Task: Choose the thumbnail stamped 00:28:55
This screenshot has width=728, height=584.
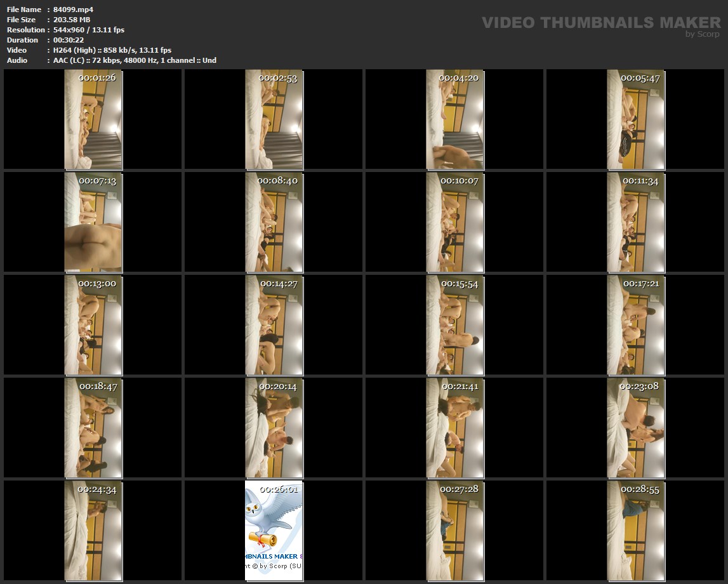Action: 636,531
